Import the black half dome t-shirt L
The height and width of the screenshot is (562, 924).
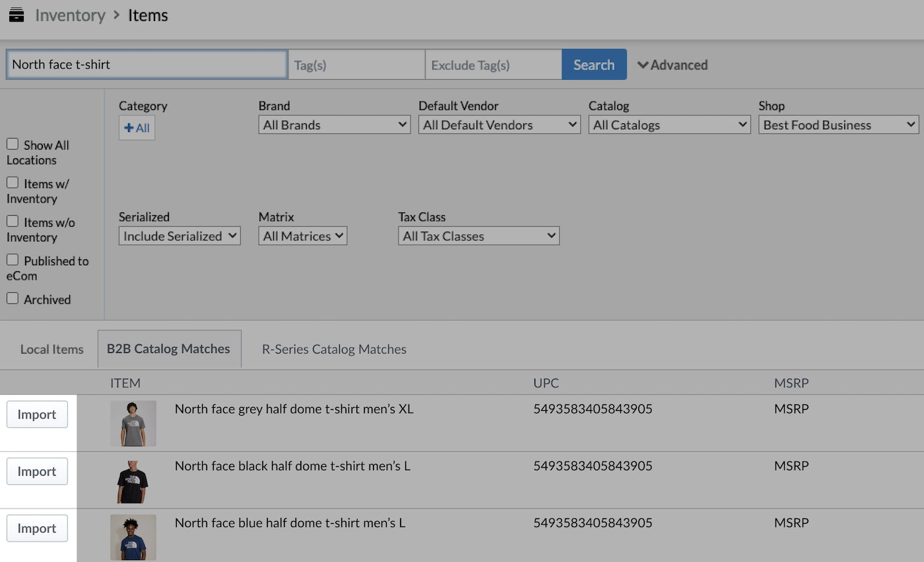[37, 472]
